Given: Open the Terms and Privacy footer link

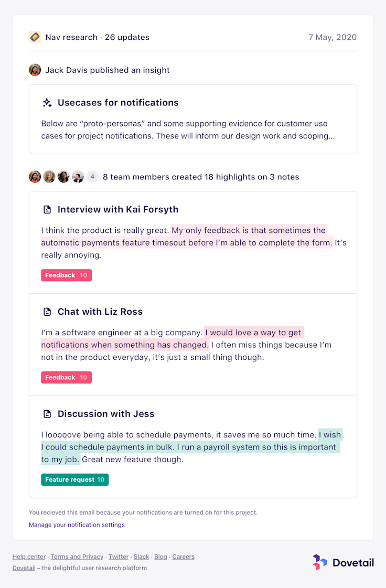Looking at the screenshot, I should coord(77,557).
